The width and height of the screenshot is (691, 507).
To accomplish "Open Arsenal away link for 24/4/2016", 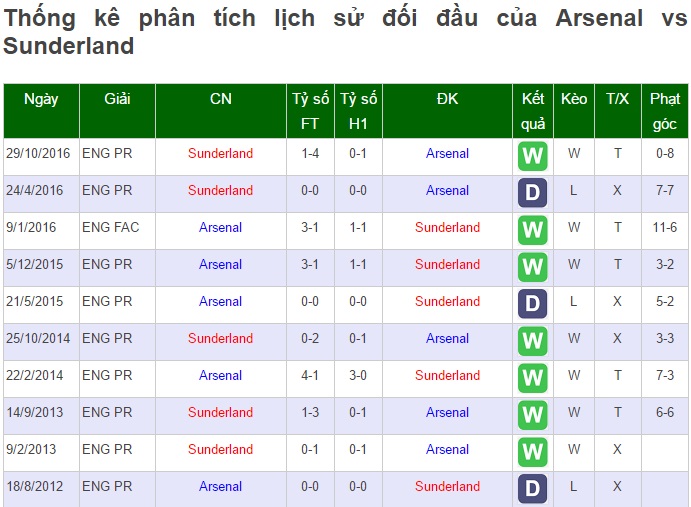I will 447,190.
